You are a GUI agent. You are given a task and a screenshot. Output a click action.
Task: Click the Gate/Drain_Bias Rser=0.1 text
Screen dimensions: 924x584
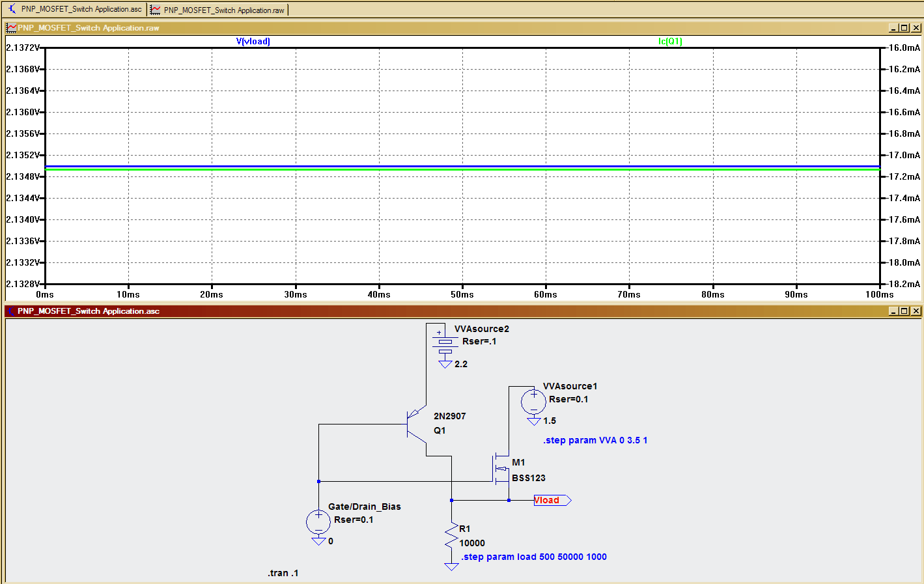pos(354,520)
